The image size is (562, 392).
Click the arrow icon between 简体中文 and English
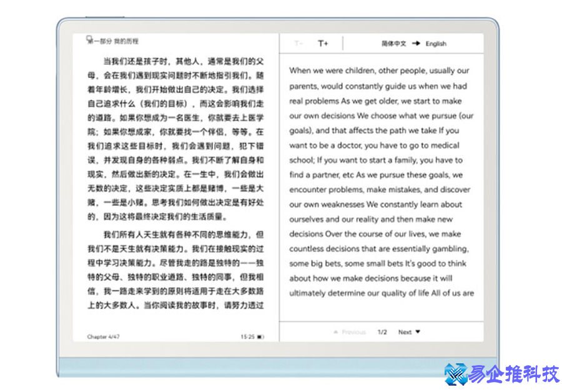click(x=415, y=44)
